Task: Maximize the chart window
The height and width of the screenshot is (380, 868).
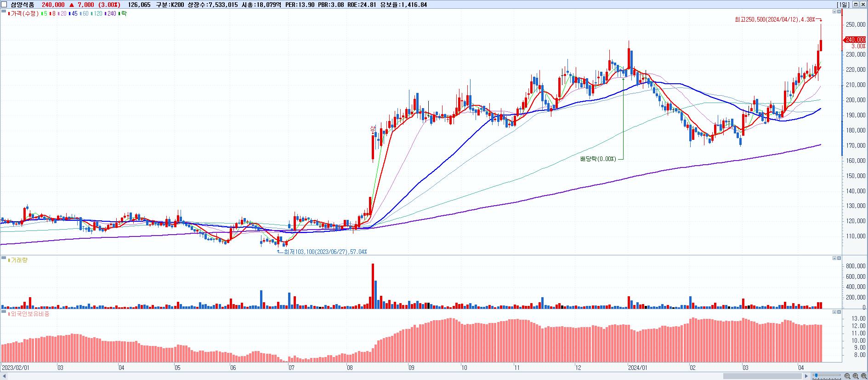Action: 856,5
